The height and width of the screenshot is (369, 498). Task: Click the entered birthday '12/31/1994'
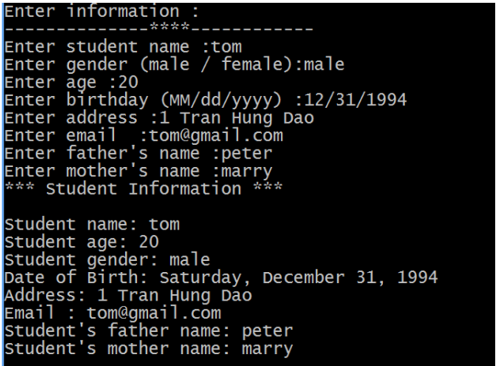pyautogui.click(x=356, y=100)
